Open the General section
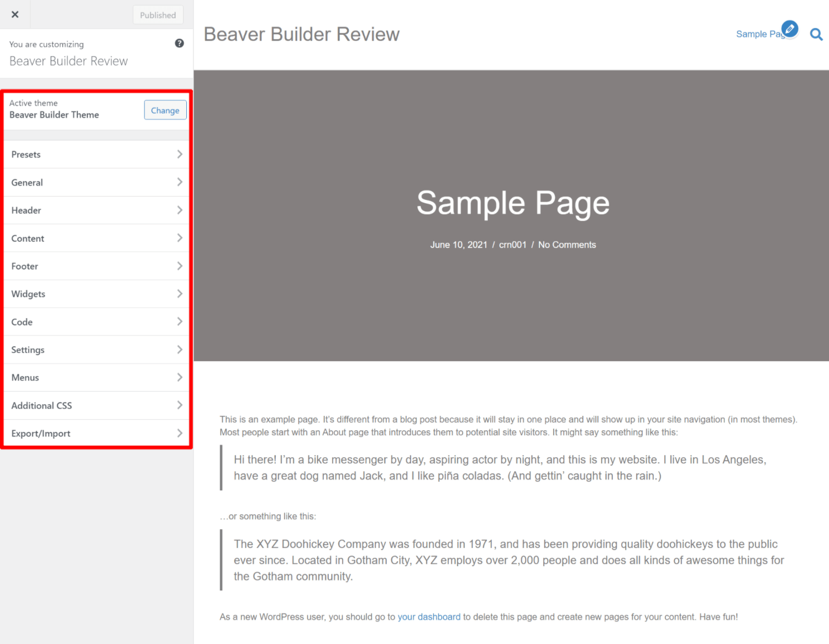The image size is (829, 644). [97, 182]
